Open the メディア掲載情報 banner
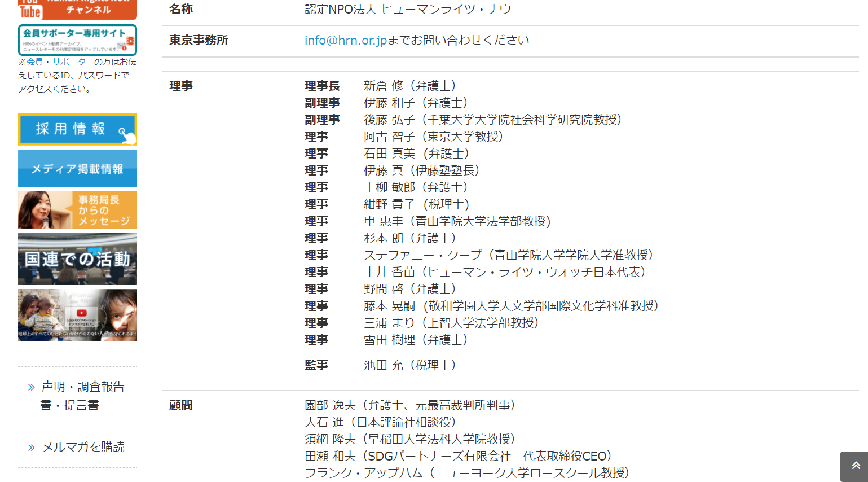The width and height of the screenshot is (868, 482). pyautogui.click(x=77, y=168)
